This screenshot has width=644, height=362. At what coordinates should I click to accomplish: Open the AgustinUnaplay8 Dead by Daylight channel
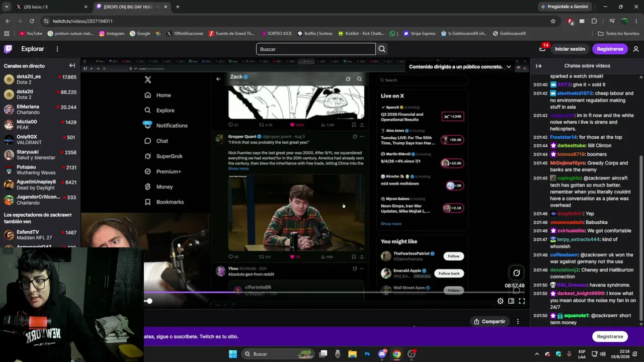coord(40,185)
